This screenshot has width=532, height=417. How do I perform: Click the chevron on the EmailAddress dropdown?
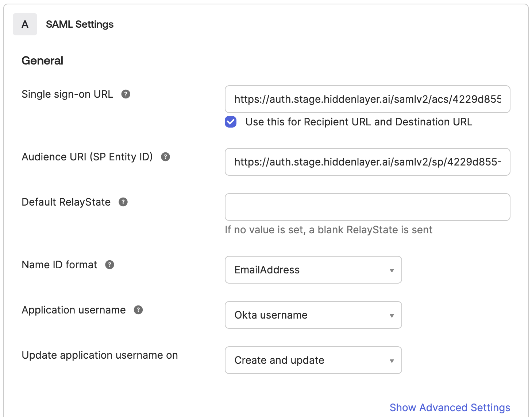coord(392,270)
